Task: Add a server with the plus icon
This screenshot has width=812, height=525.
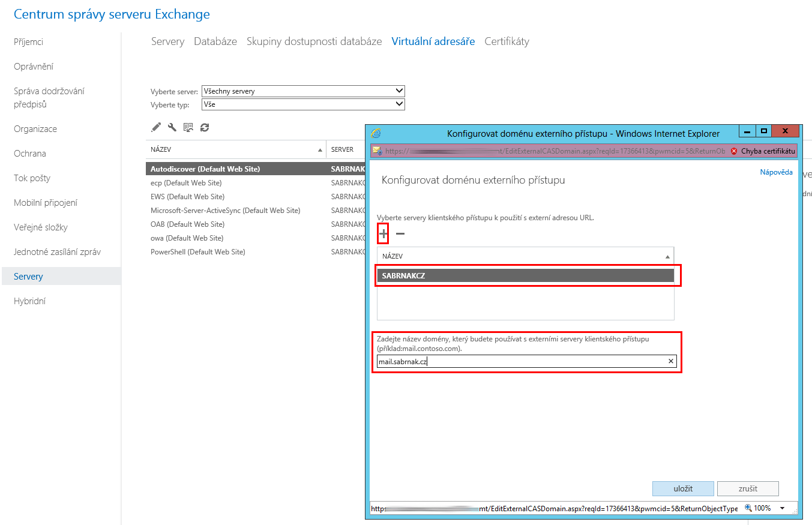Action: (383, 233)
